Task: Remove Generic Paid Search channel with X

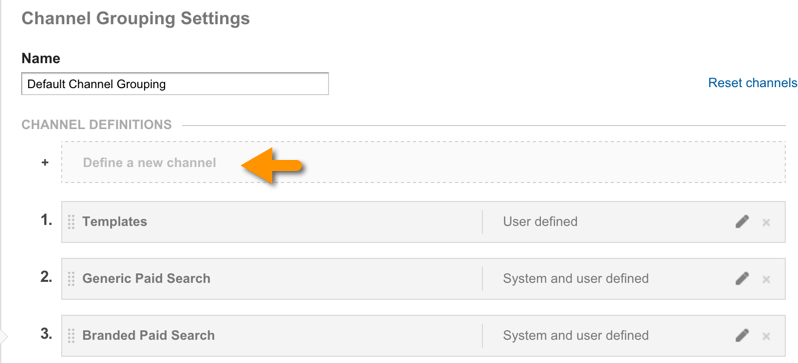Action: (x=766, y=279)
